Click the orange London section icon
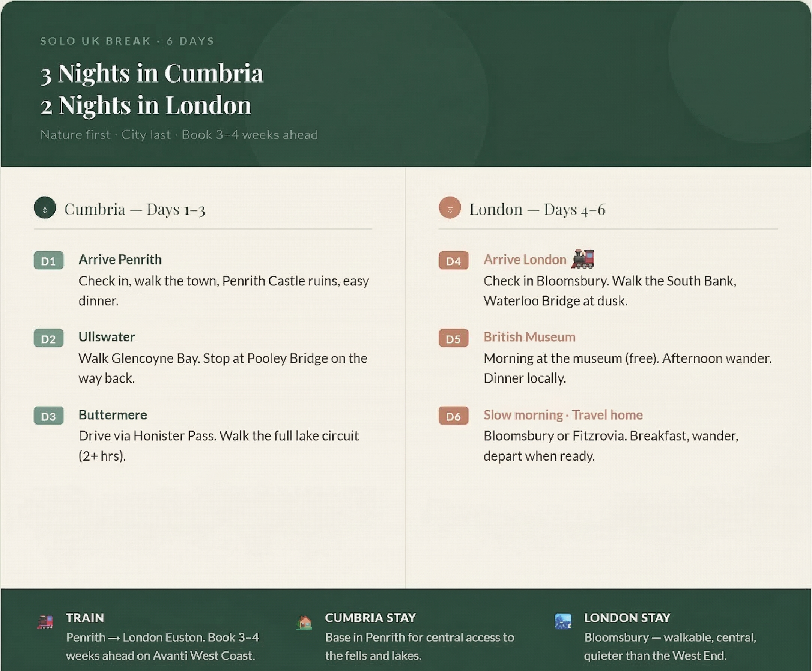The height and width of the screenshot is (671, 812). click(450, 207)
